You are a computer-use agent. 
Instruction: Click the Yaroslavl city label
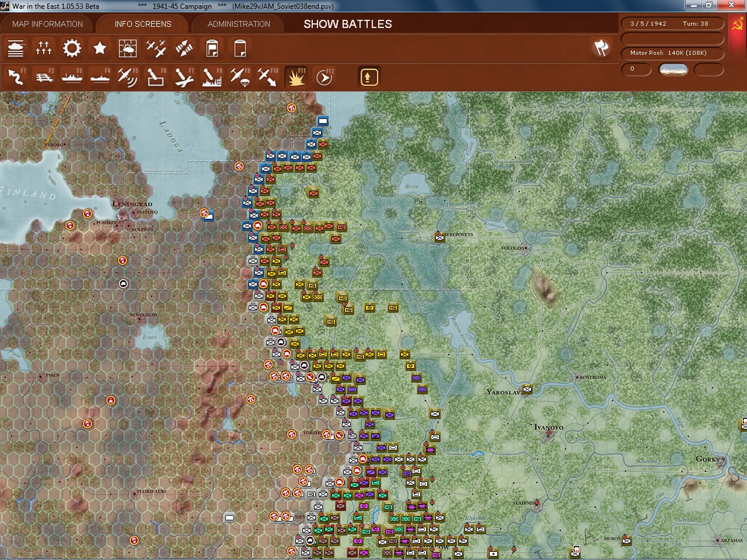(x=503, y=392)
